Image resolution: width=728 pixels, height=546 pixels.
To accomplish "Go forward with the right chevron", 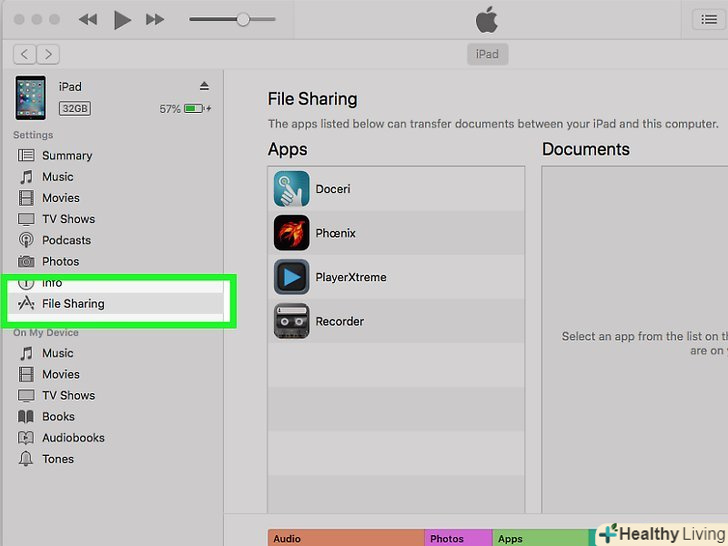I will 48,54.
